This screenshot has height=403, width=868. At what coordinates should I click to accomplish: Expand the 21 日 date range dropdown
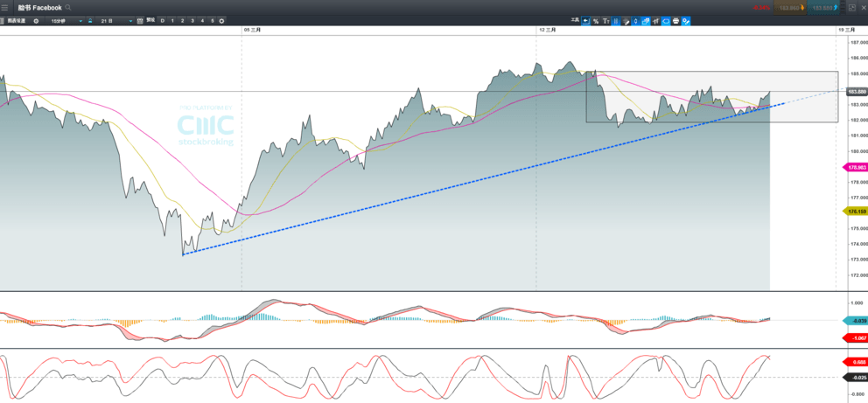coord(115,21)
